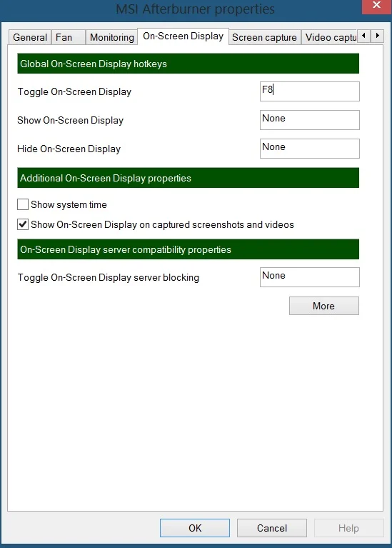Enable the Show system time checkbox
Screen dimensions: 392x548
[23, 204]
